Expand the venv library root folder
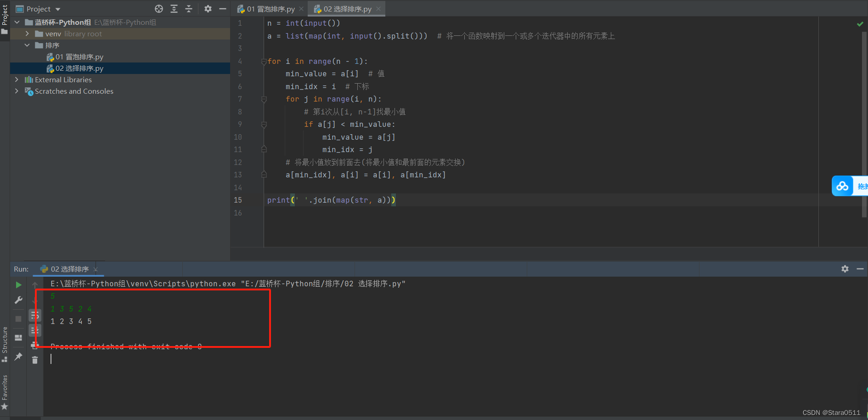Screen dimensions: 868x420 pos(27,34)
